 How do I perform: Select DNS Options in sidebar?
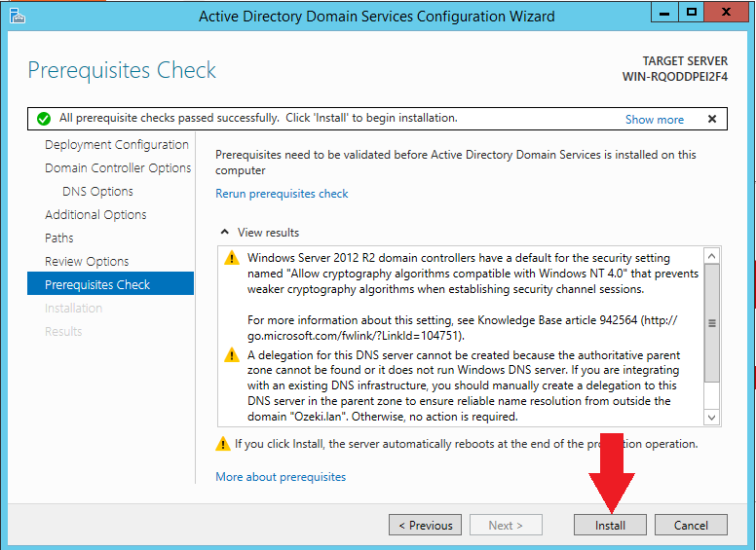click(97, 192)
